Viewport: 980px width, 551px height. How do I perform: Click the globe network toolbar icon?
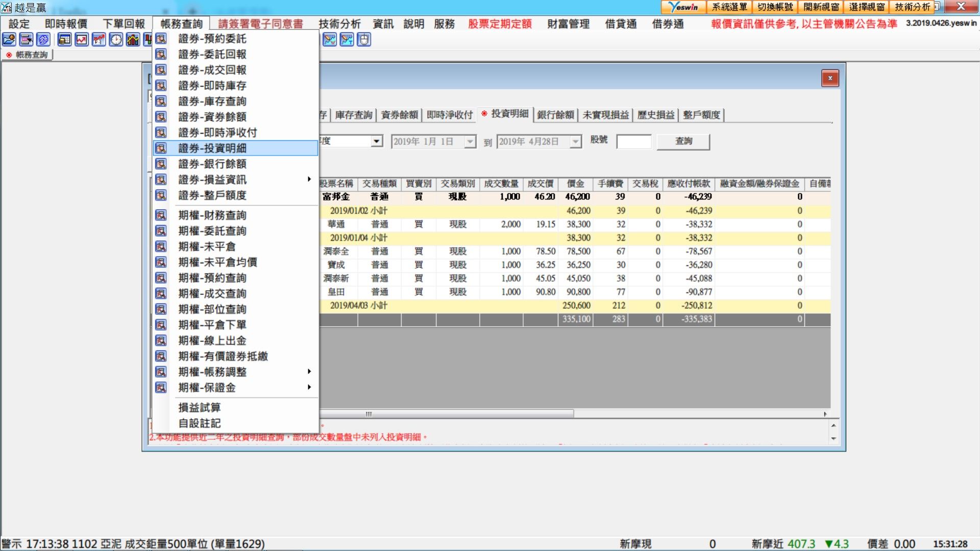[43, 40]
